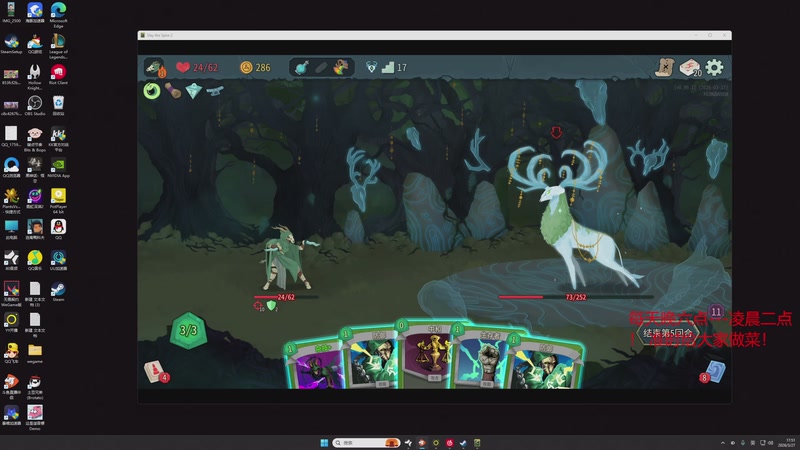The height and width of the screenshot is (450, 800).
Task: Click the taskbar search box
Action: click(365, 443)
